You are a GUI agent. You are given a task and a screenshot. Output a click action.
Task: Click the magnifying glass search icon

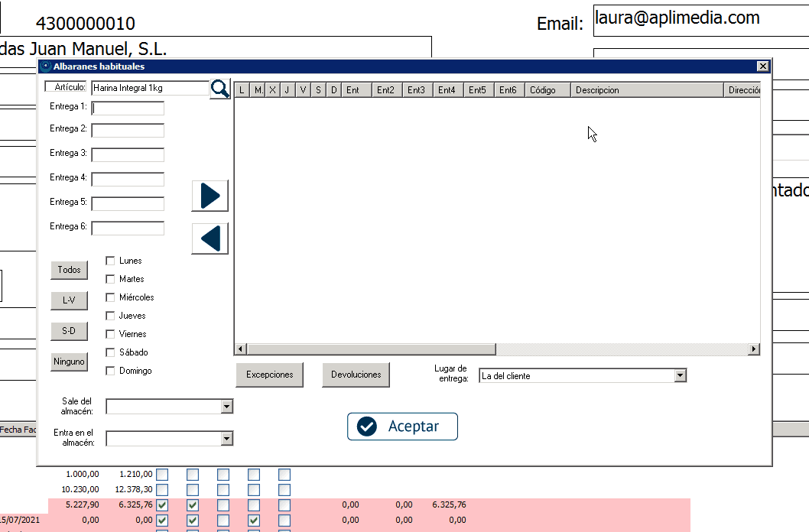coord(220,89)
